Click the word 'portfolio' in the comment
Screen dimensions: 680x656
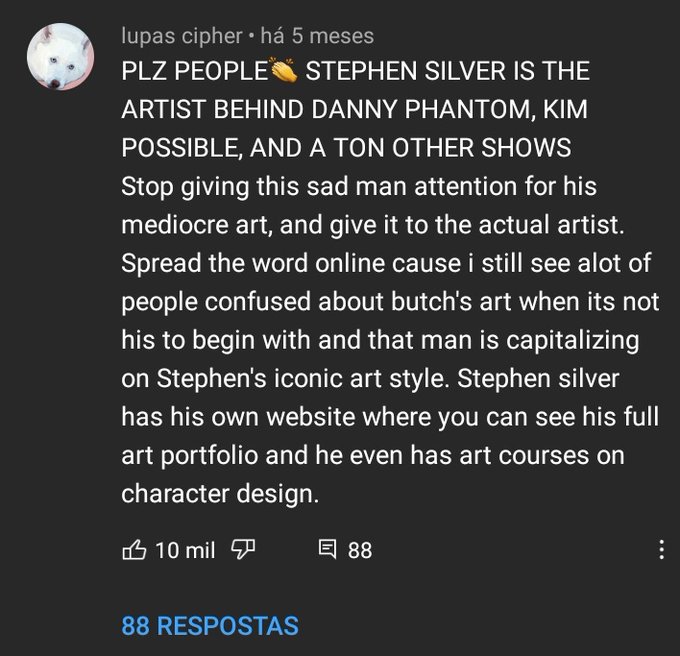point(210,456)
